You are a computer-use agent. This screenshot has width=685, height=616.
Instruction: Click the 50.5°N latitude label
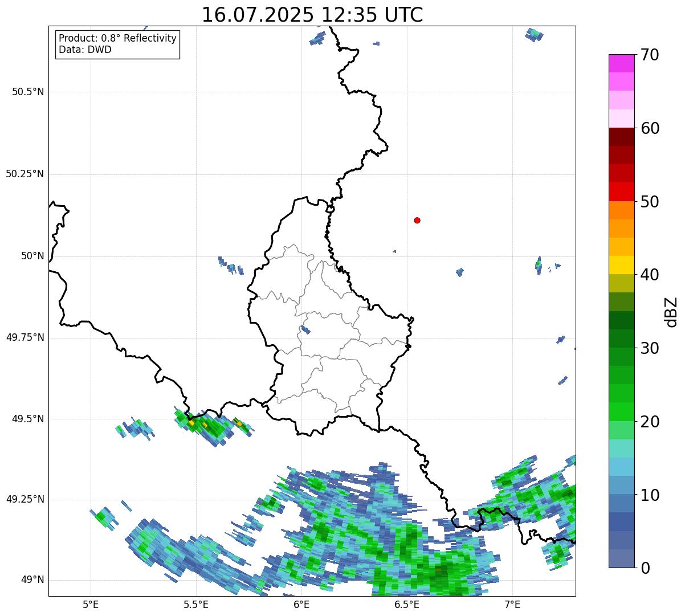28,92
